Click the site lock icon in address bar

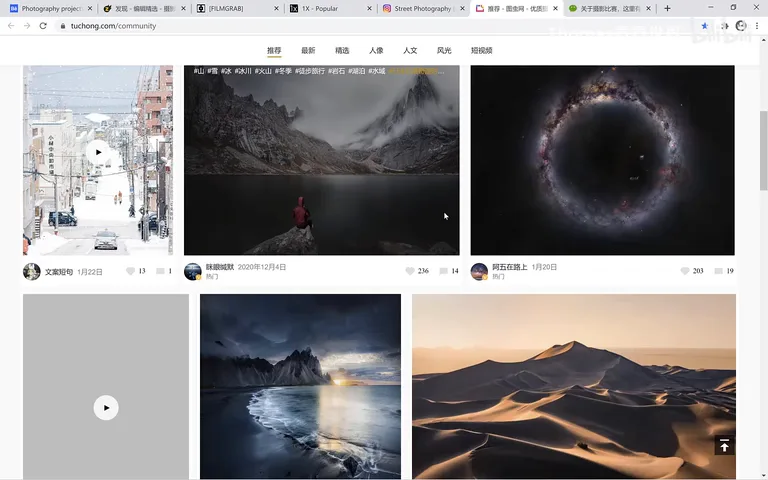pyautogui.click(x=63, y=26)
